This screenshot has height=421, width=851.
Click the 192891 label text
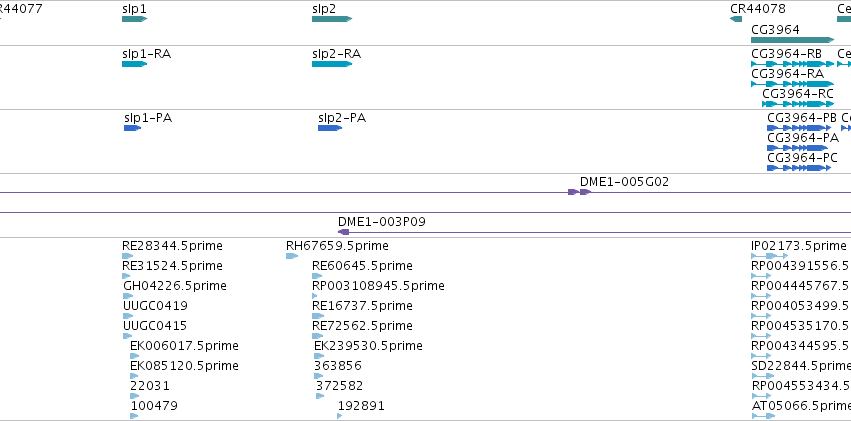click(x=361, y=406)
